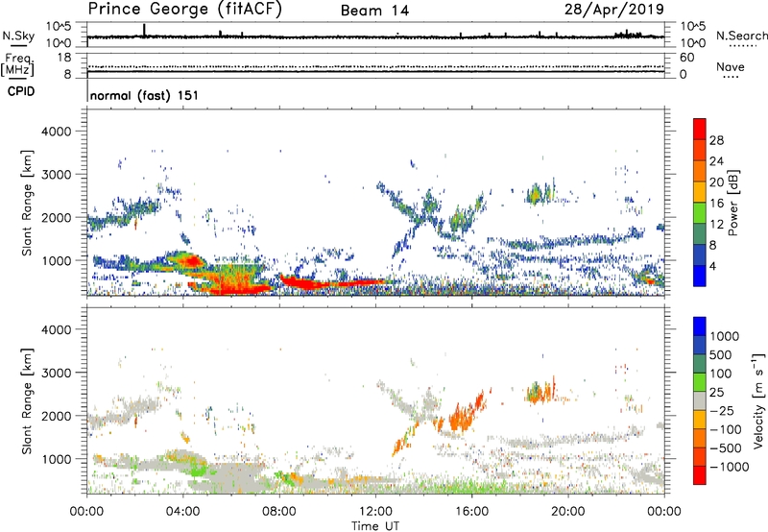Click the "4" label on the Power colorbar
This screenshot has height=532, width=768.
click(x=712, y=266)
